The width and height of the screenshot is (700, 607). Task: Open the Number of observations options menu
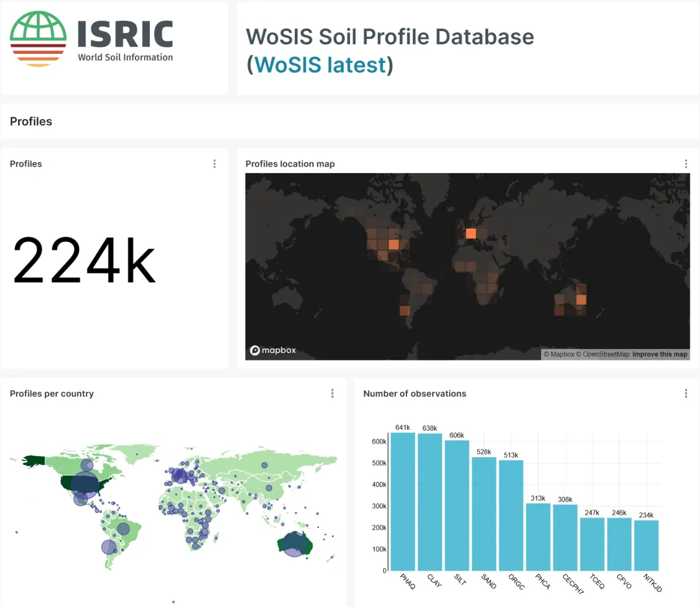click(x=686, y=394)
